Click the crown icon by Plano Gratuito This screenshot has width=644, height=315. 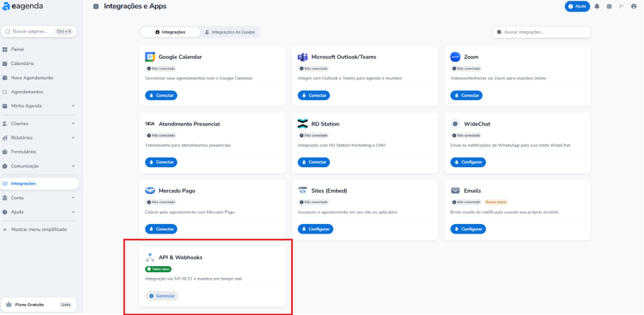click(8, 305)
